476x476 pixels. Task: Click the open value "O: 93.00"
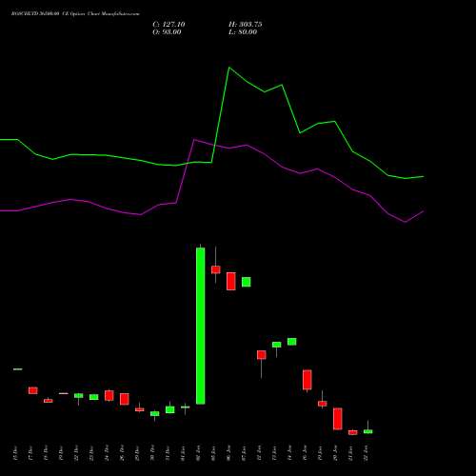[x=167, y=32]
